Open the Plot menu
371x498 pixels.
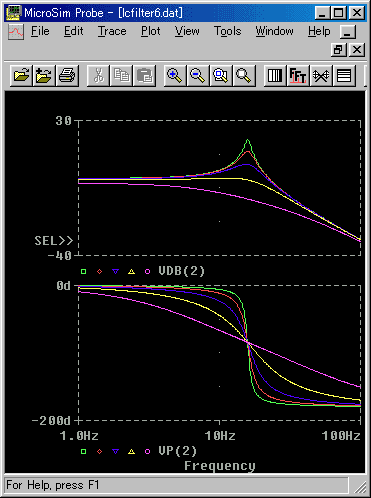[x=151, y=31]
